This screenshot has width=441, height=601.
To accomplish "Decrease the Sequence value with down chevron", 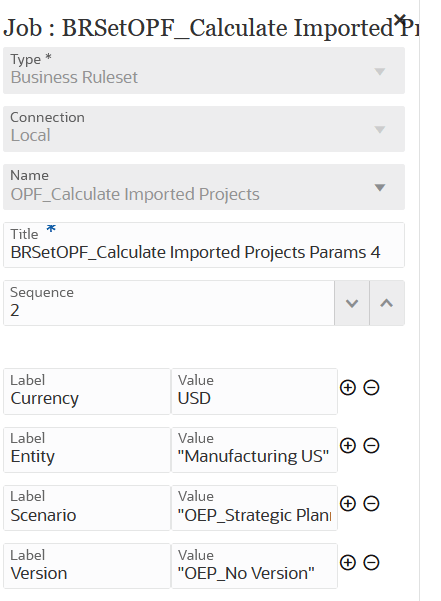I will pos(352,303).
